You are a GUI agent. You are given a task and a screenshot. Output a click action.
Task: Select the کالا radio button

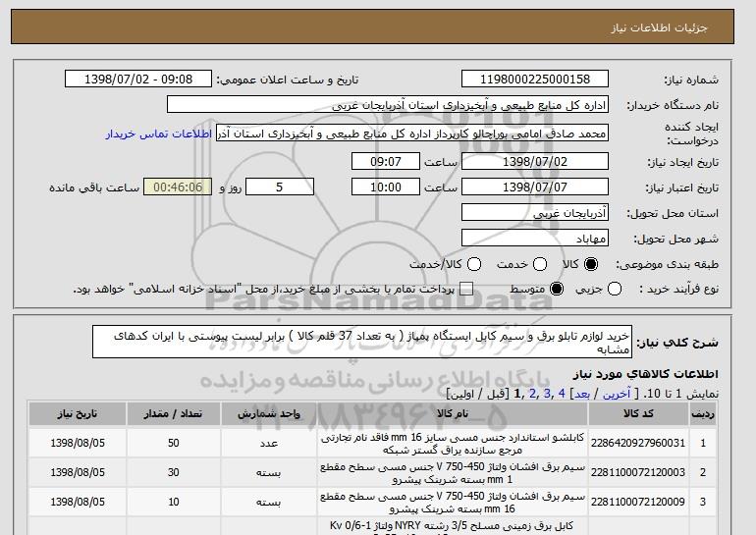pos(591,264)
